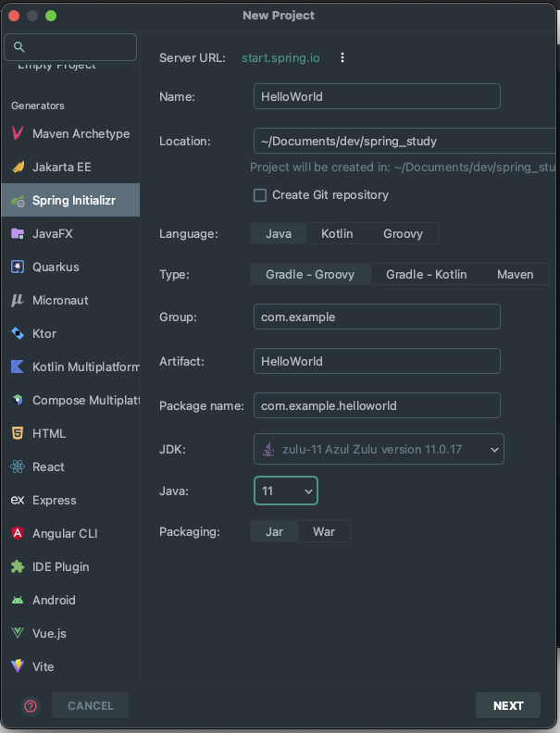The image size is (560, 733).
Task: Select the React generator entry
Action: tap(70, 466)
